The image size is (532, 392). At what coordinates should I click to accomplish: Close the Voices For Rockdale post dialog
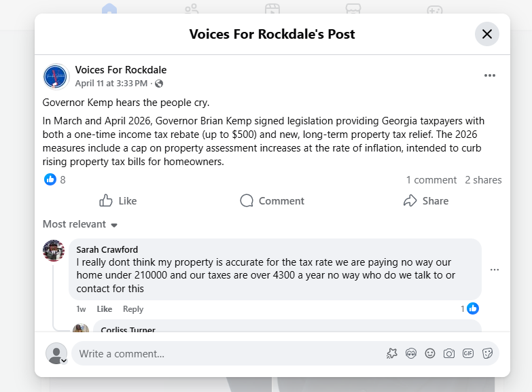pyautogui.click(x=487, y=34)
